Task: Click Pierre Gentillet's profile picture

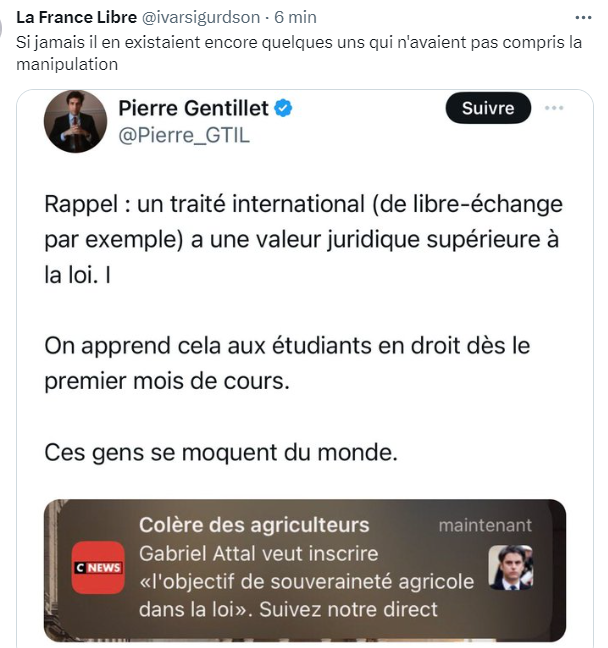Action: [x=75, y=121]
